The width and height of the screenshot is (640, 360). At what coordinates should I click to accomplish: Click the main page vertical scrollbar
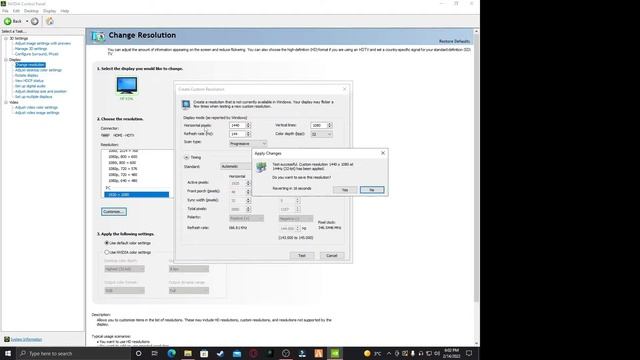point(476,167)
